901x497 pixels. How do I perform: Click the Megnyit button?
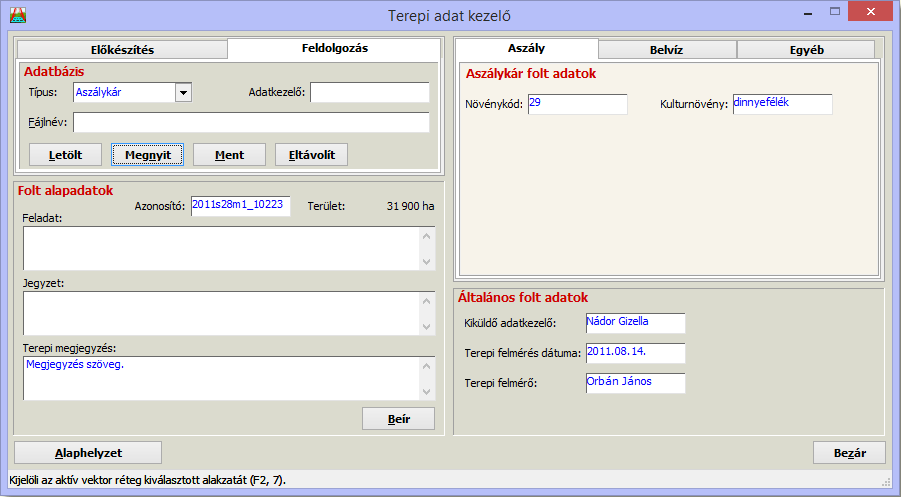pos(148,154)
